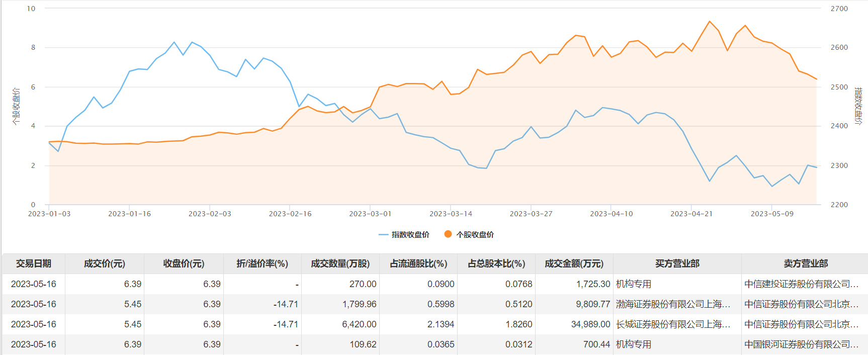Select the 6,420.00 成交数量 cell
Image resolution: width=868 pixels, height=355 pixels.
click(x=359, y=324)
